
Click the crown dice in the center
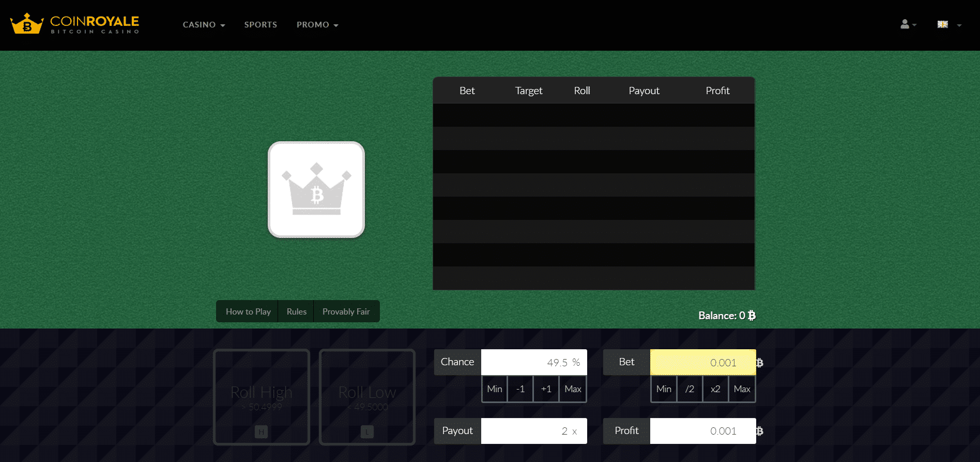tap(316, 190)
